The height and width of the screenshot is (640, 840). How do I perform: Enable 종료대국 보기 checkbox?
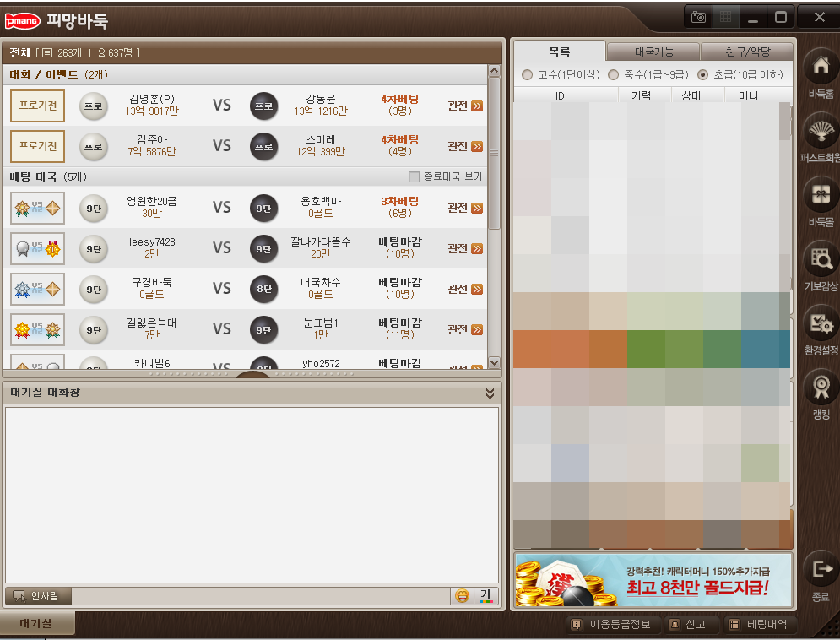pos(414,176)
